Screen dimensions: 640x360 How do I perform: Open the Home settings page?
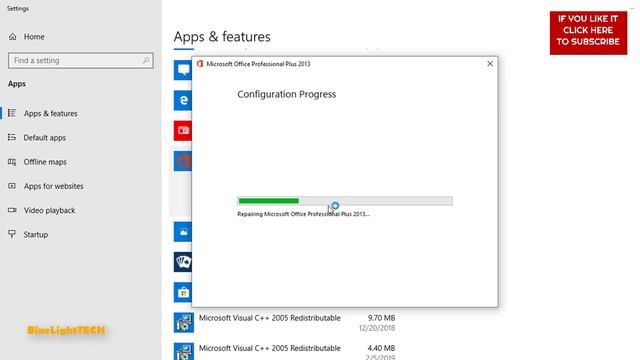pos(34,37)
